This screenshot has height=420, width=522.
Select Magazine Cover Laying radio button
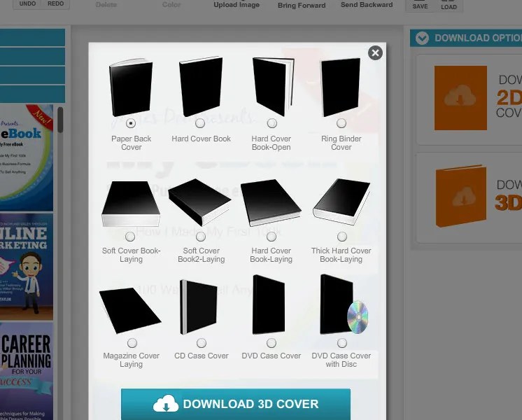132,343
